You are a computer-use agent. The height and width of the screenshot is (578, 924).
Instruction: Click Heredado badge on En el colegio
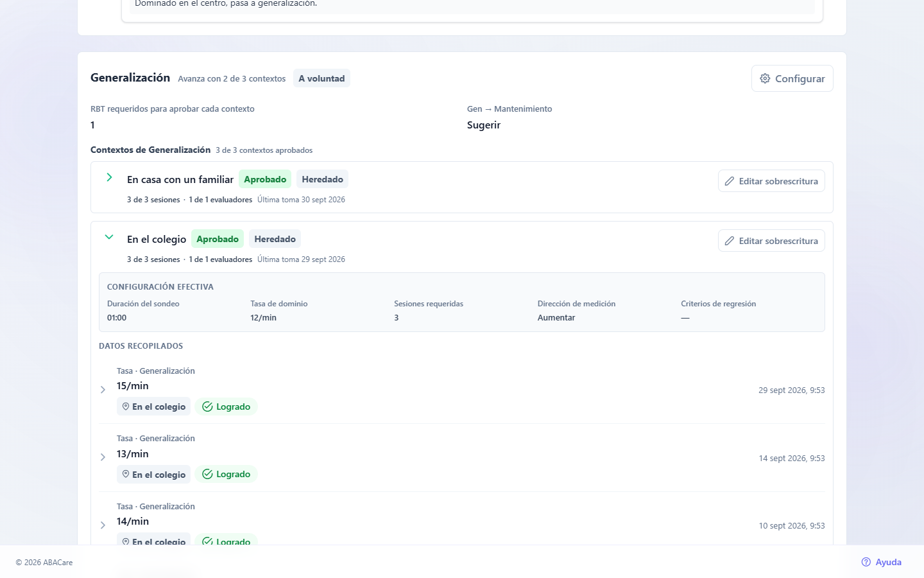[x=275, y=239]
